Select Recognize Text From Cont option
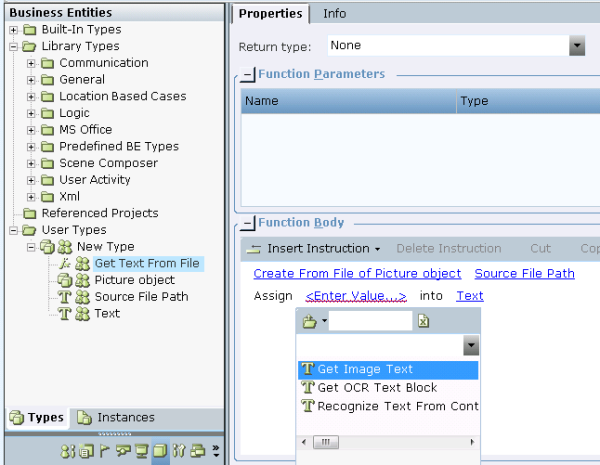 [x=388, y=406]
